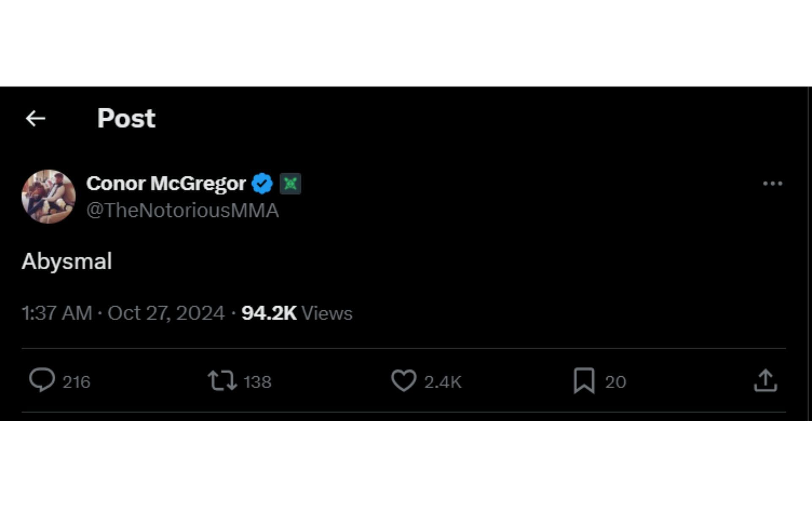The width and height of the screenshot is (812, 508).
Task: Click the 20 bookmarks count
Action: 615,382
